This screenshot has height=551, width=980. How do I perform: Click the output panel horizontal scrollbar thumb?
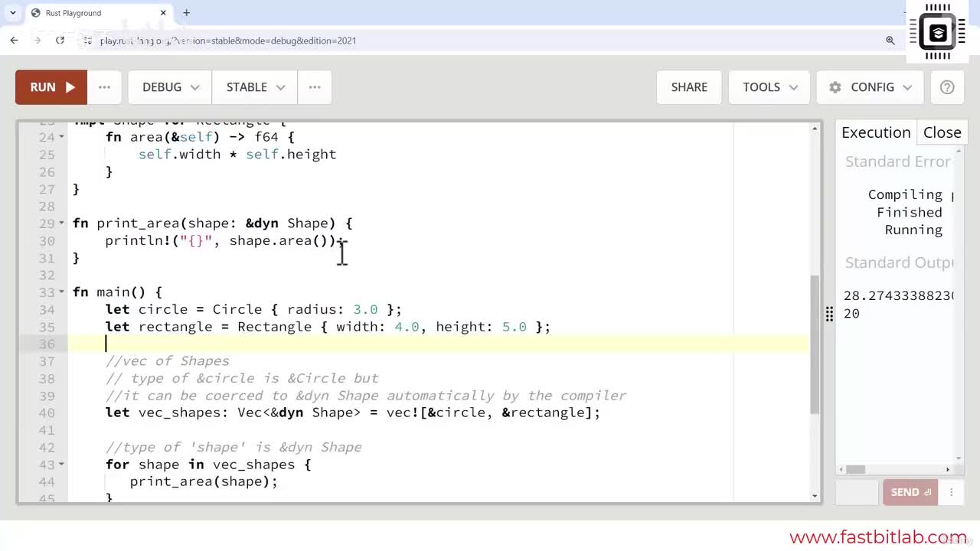tap(855, 469)
